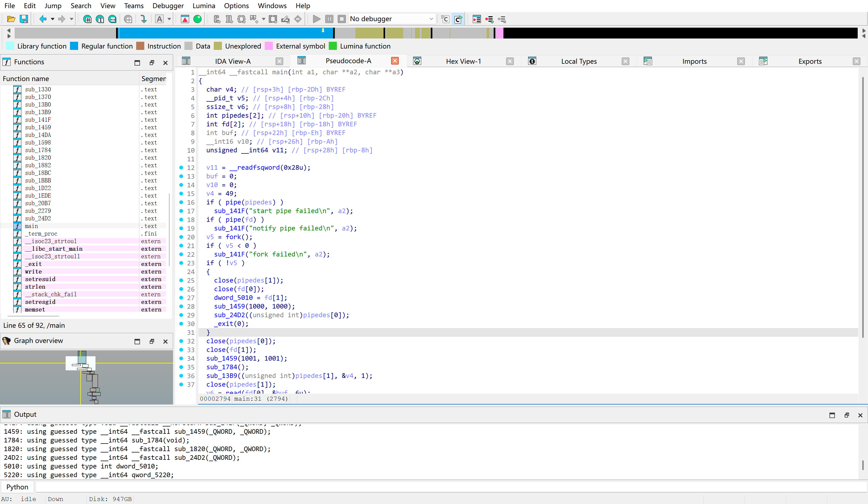This screenshot has width=868, height=504.
Task: Toggle the highlighted 'C' with green arrow button
Action: coord(458,19)
